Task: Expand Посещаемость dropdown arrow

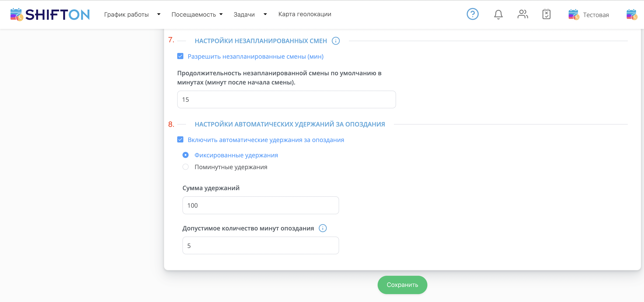Action: click(x=221, y=14)
